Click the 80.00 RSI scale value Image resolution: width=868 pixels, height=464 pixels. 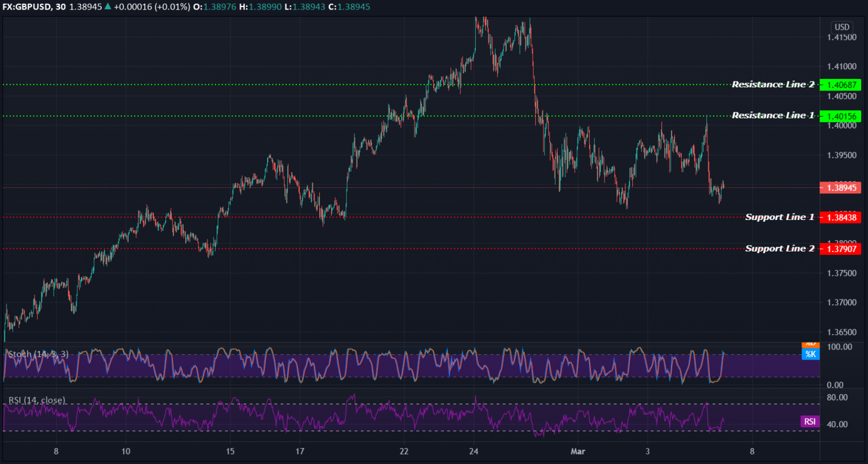coord(837,397)
